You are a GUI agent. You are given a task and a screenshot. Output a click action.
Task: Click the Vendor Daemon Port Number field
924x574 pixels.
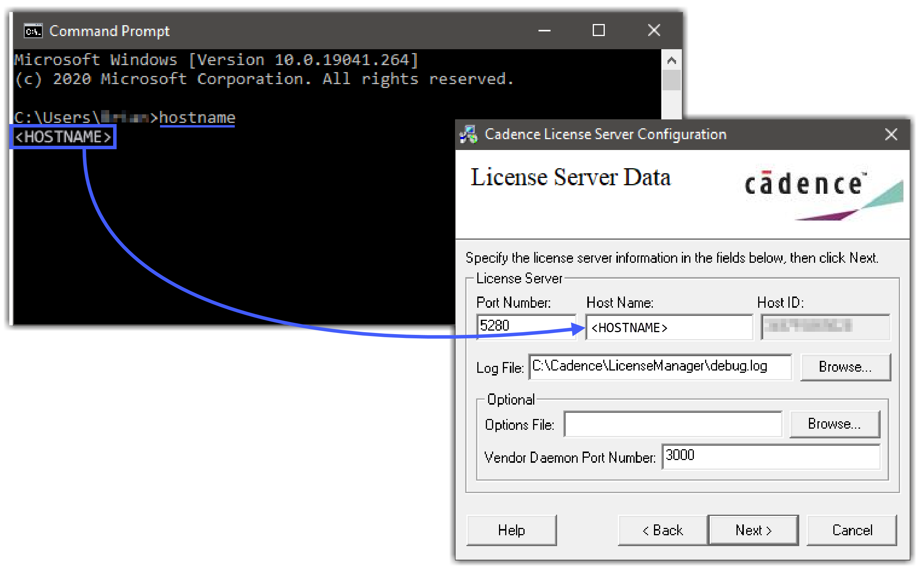(x=770, y=456)
